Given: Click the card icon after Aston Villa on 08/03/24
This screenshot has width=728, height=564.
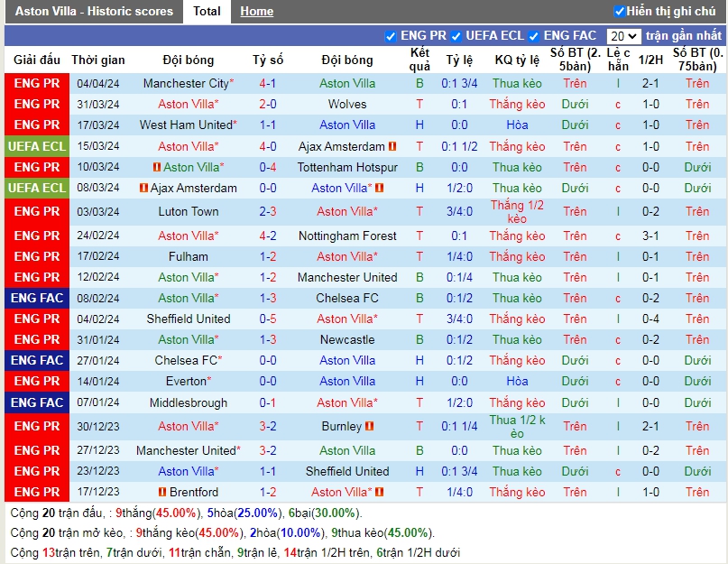Looking at the screenshot, I should (x=380, y=188).
